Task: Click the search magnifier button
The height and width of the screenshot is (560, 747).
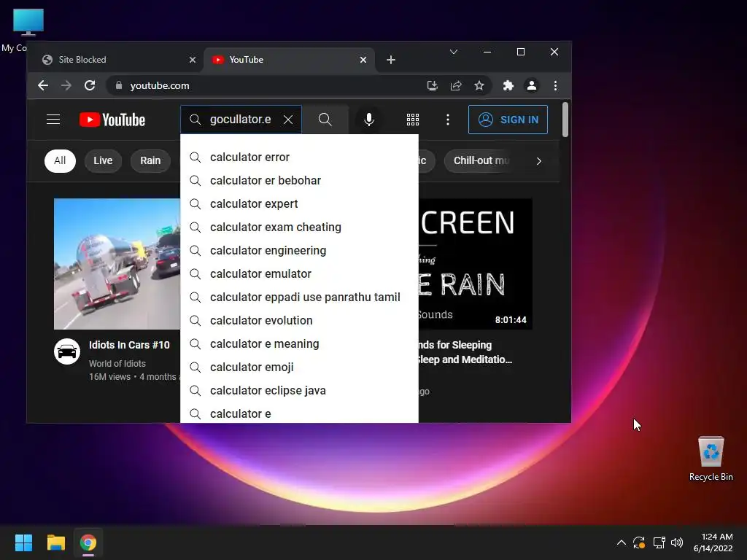Action: click(325, 120)
